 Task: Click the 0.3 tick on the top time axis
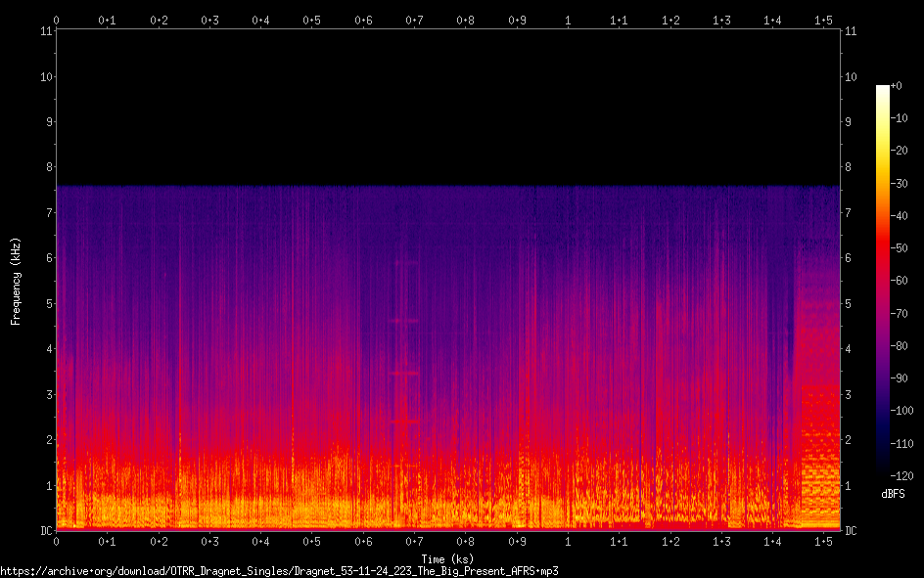click(209, 20)
